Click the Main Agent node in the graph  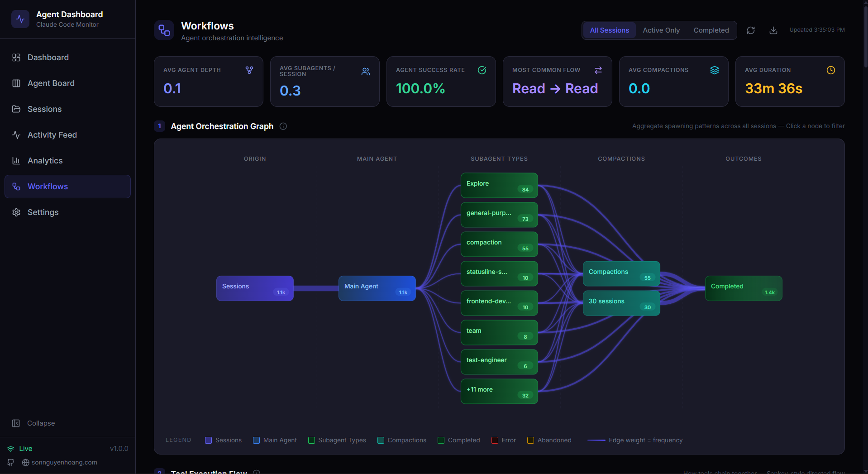pos(377,288)
